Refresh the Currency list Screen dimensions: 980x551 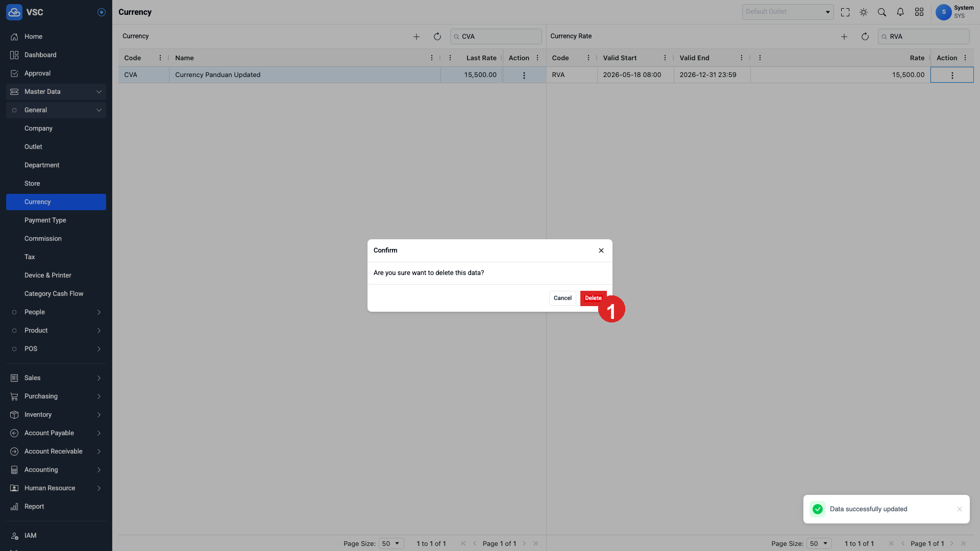coord(437,37)
